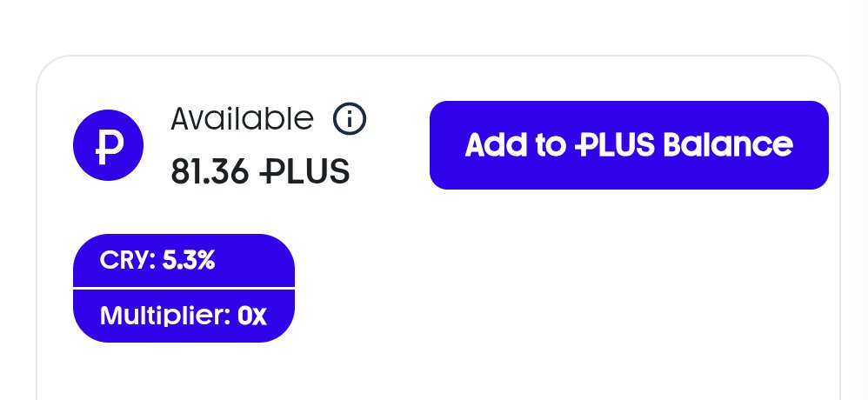Click the 81.36 PLUS balance amount
Image resolution: width=868 pixels, height=400 pixels.
260,171
